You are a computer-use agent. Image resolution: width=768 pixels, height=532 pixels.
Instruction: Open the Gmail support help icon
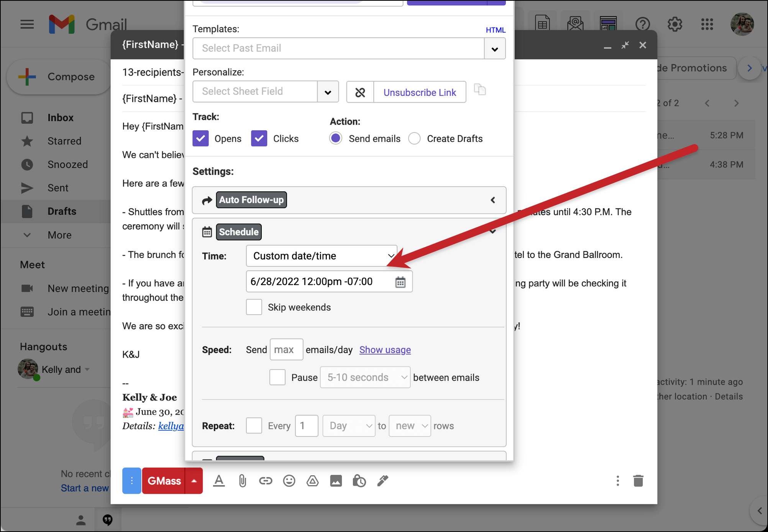pyautogui.click(x=642, y=24)
